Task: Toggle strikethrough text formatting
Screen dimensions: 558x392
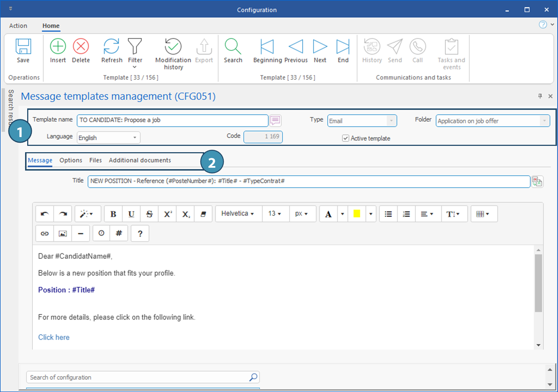Action: [x=149, y=214]
